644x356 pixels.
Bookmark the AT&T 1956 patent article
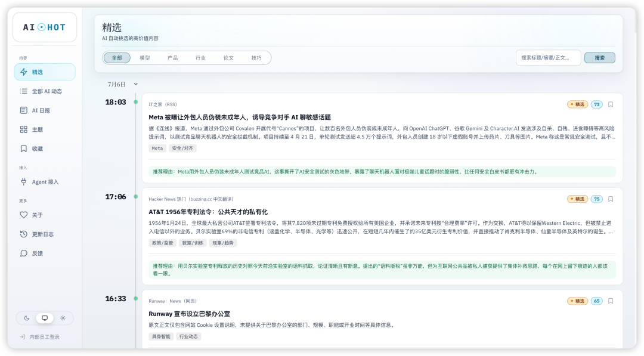coord(611,199)
